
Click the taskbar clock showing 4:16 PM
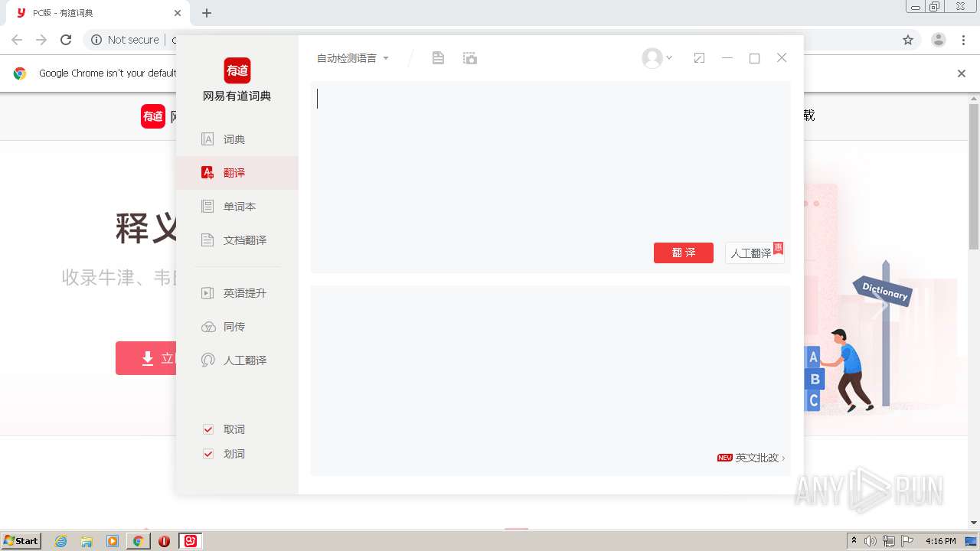940,541
